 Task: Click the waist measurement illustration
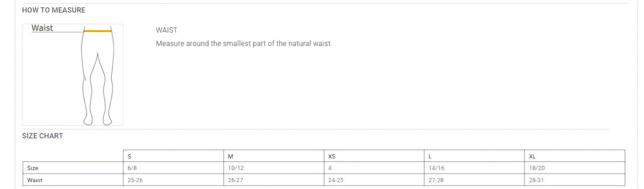pos(73,75)
